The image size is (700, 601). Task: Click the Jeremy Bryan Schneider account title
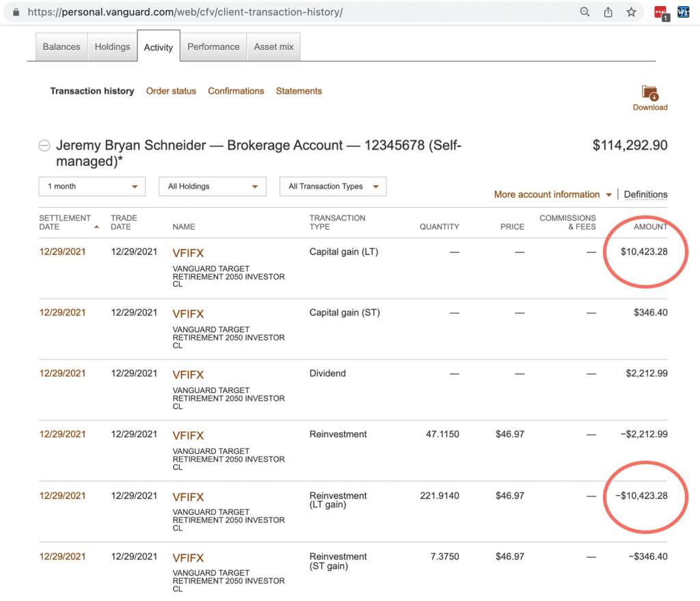pyautogui.click(x=258, y=153)
